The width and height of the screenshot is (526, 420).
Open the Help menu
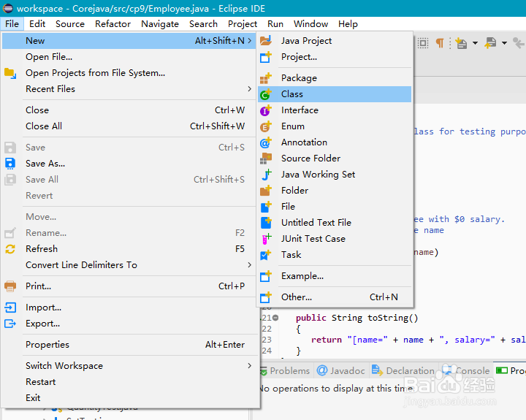pyautogui.click(x=348, y=24)
